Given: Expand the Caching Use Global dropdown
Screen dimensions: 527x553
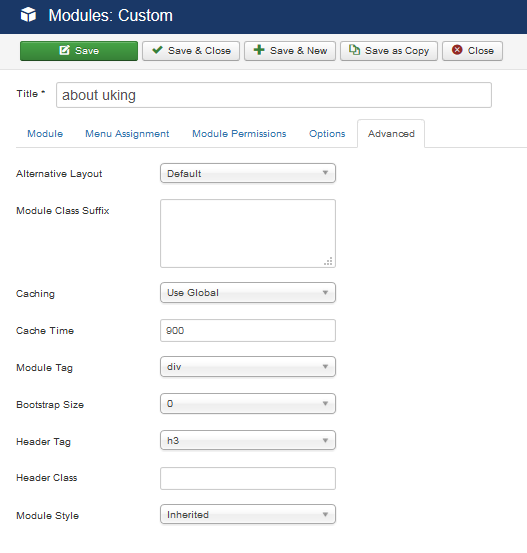Looking at the screenshot, I should [x=248, y=292].
